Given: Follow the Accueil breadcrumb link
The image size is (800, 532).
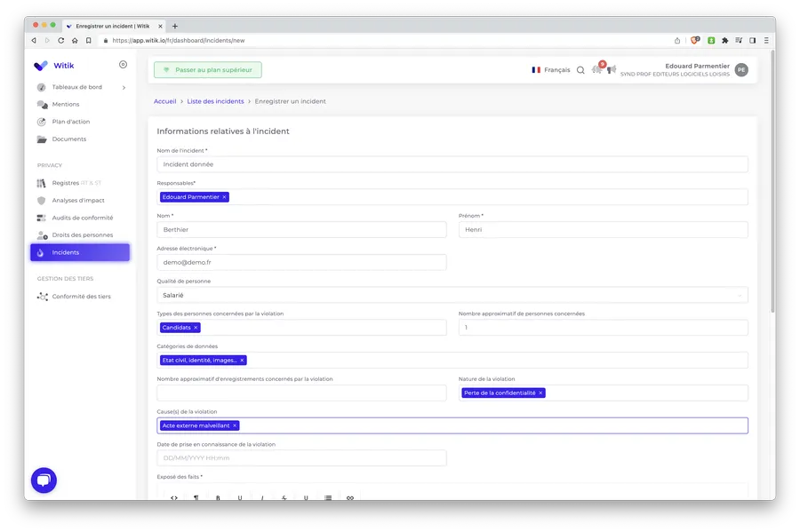Looking at the screenshot, I should click(x=164, y=101).
